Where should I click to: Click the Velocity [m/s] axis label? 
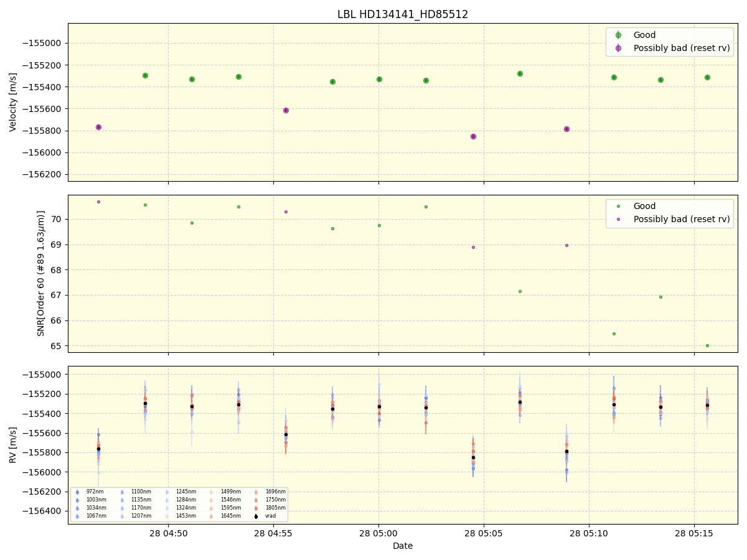tap(13, 102)
